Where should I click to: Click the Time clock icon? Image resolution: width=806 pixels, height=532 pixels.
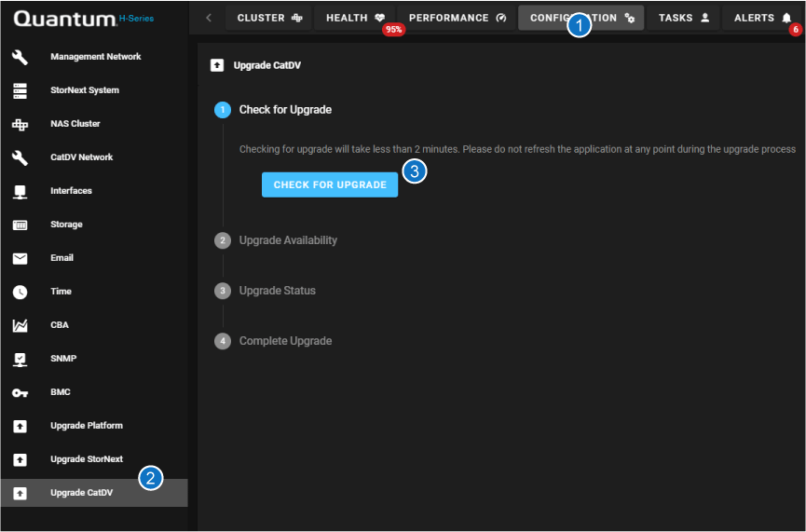[x=20, y=292]
